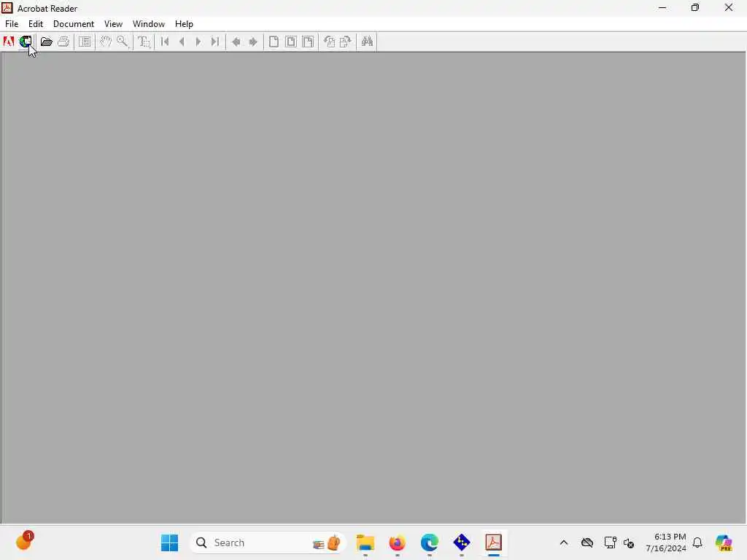Show hidden system tray icons
Viewport: 747px width, 560px height.
[564, 542]
